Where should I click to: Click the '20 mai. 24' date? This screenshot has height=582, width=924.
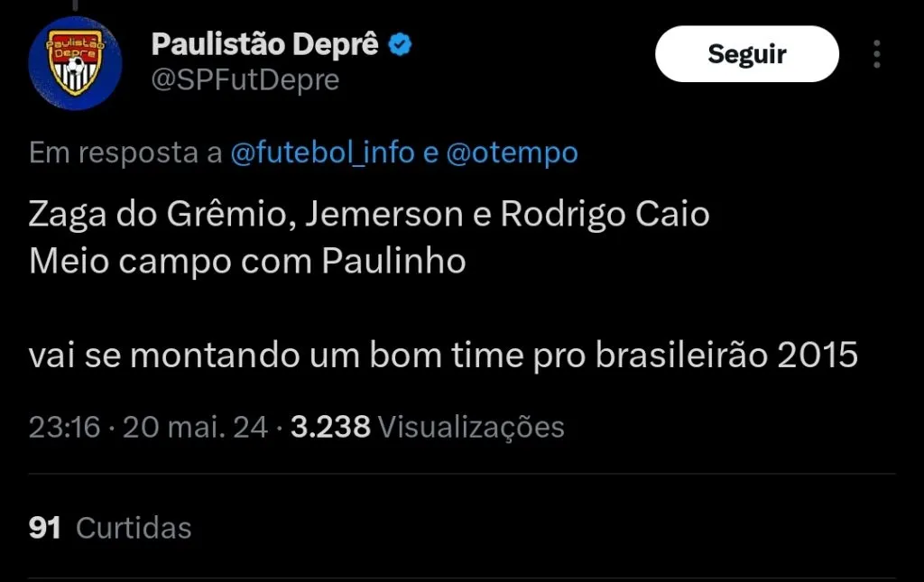point(195,427)
